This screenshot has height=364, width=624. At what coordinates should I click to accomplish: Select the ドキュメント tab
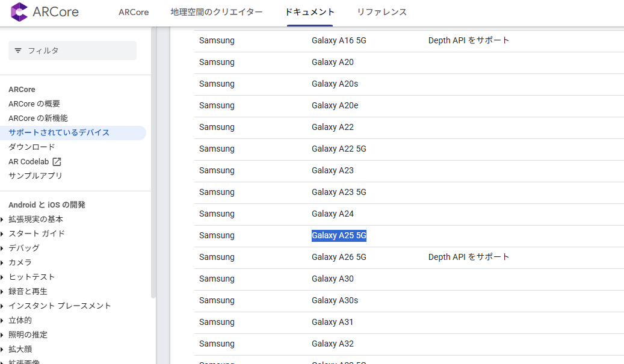310,12
